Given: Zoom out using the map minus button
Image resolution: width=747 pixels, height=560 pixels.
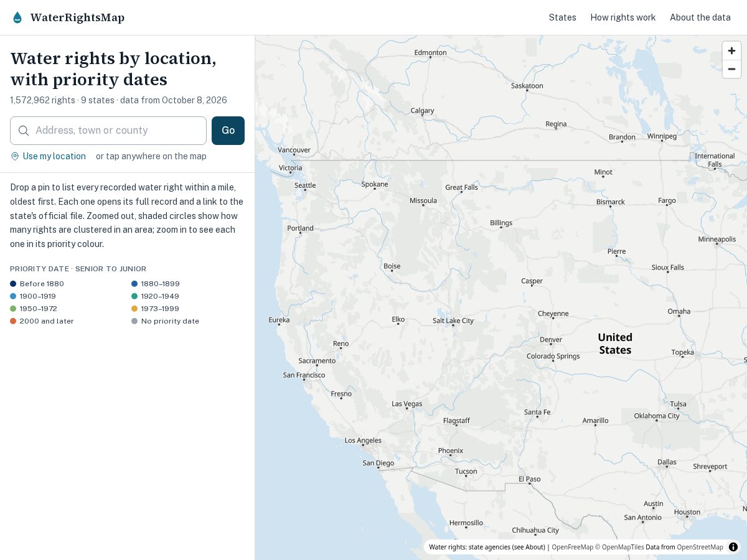Looking at the screenshot, I should pyautogui.click(x=731, y=69).
